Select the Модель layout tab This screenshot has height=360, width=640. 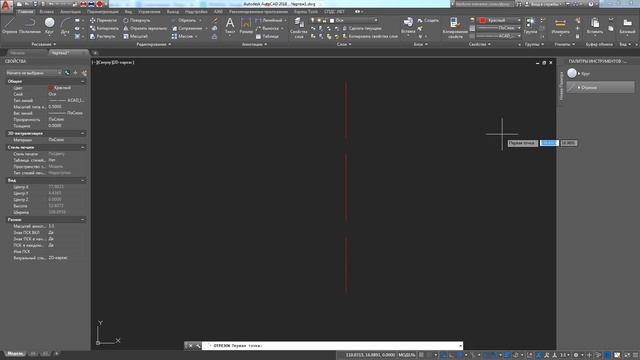pyautogui.click(x=15, y=353)
